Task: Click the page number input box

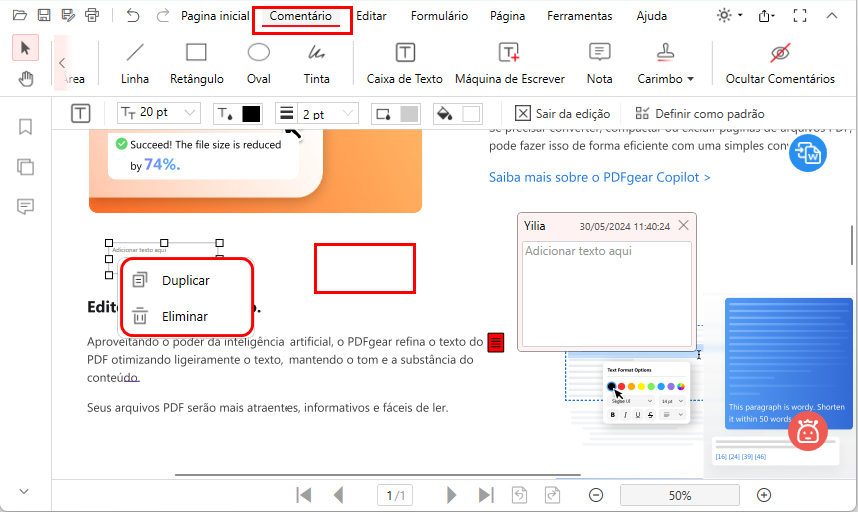Action: [395, 495]
